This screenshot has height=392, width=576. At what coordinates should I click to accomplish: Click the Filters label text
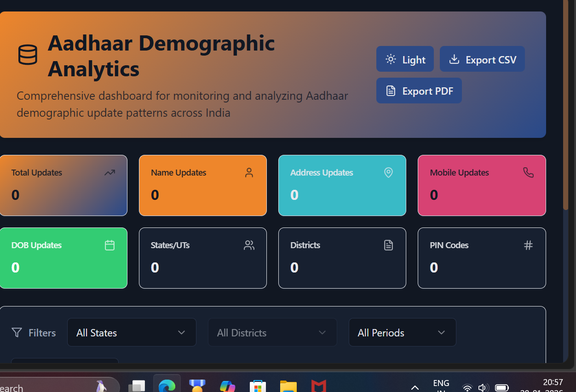point(42,333)
